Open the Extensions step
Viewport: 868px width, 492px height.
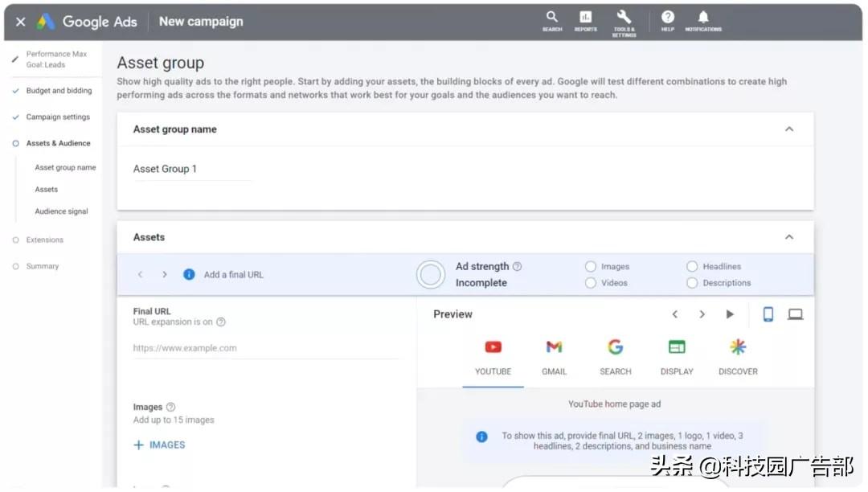(45, 240)
